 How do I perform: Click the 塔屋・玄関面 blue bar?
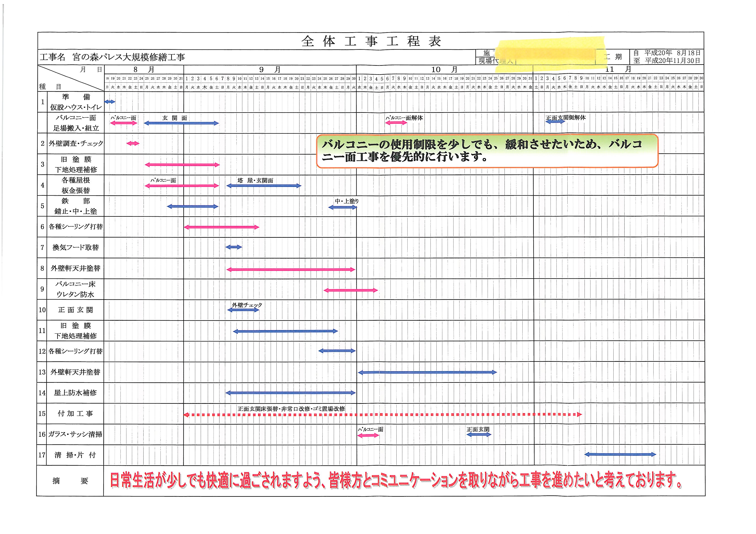coord(264,186)
